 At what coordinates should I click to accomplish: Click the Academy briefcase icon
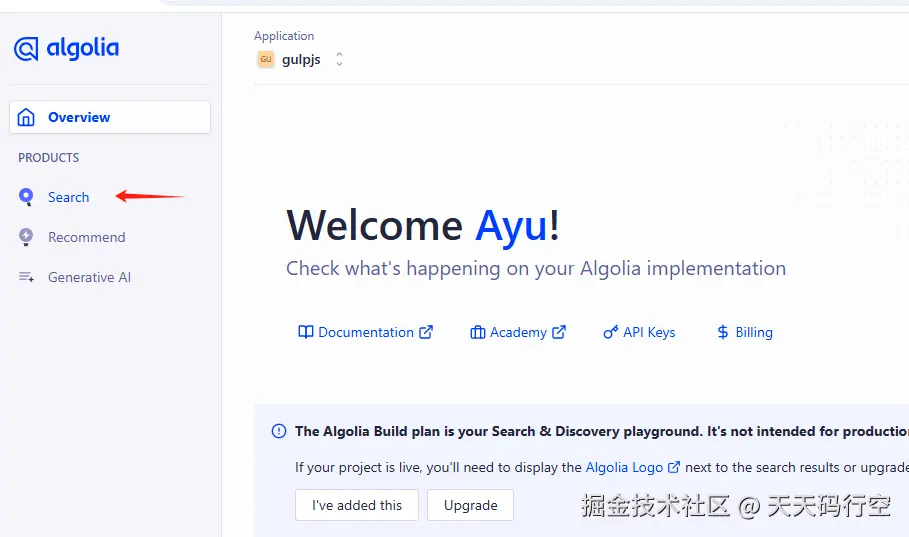pos(478,332)
